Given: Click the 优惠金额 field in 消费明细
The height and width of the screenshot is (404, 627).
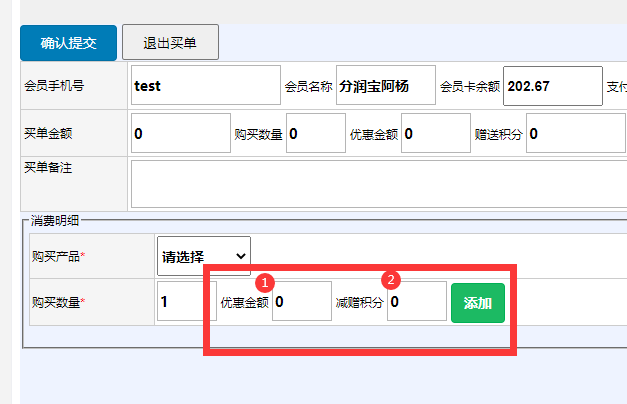Looking at the screenshot, I should point(302,301).
